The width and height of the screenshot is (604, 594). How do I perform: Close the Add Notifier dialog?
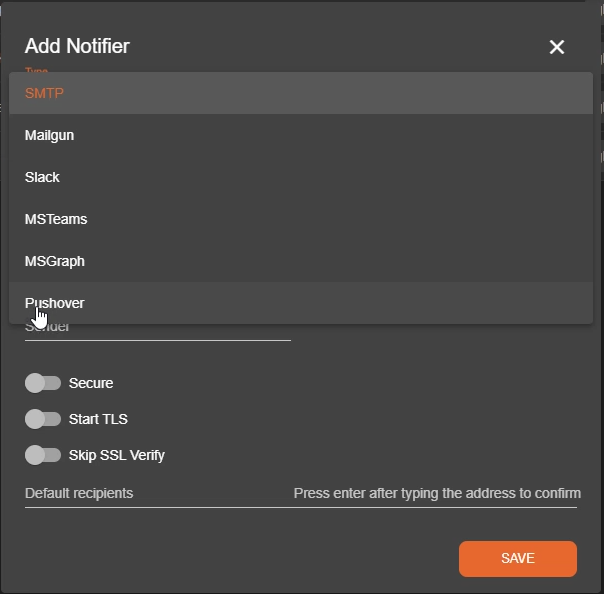tap(557, 47)
